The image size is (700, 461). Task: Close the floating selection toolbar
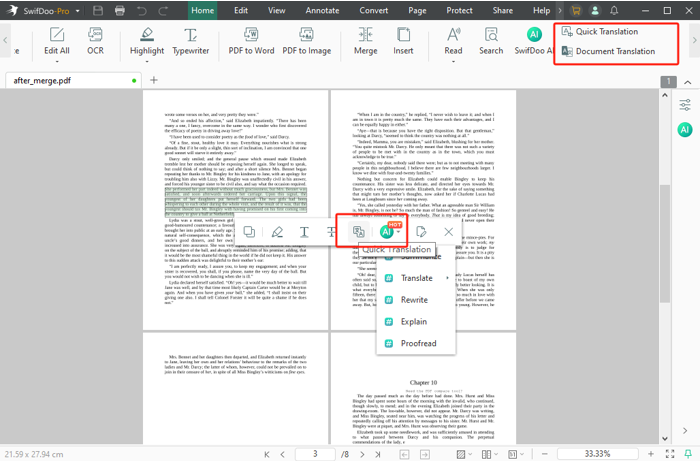click(x=449, y=232)
